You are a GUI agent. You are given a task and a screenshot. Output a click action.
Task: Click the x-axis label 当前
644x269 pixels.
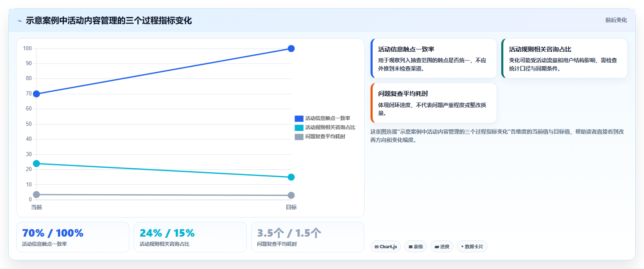37,207
